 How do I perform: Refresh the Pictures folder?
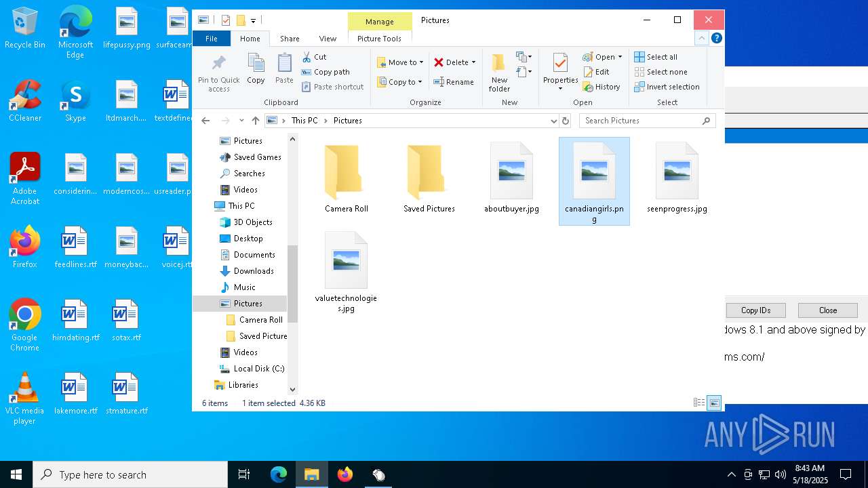566,121
